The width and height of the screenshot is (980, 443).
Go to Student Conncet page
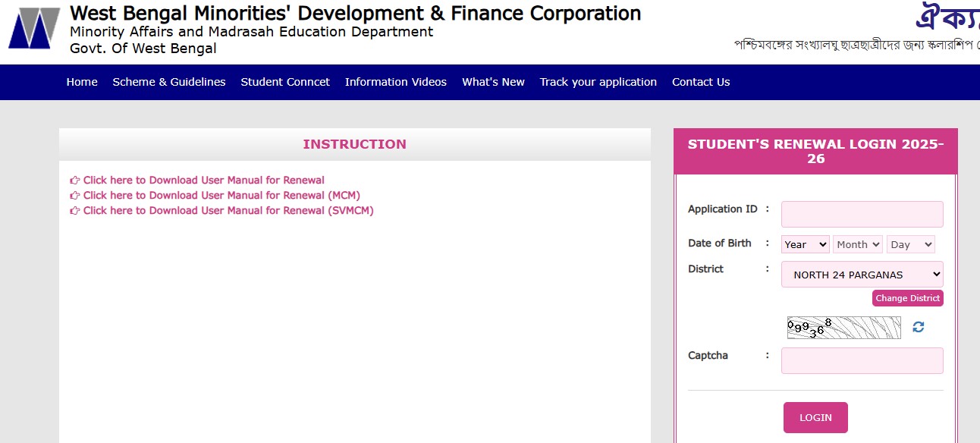click(285, 82)
